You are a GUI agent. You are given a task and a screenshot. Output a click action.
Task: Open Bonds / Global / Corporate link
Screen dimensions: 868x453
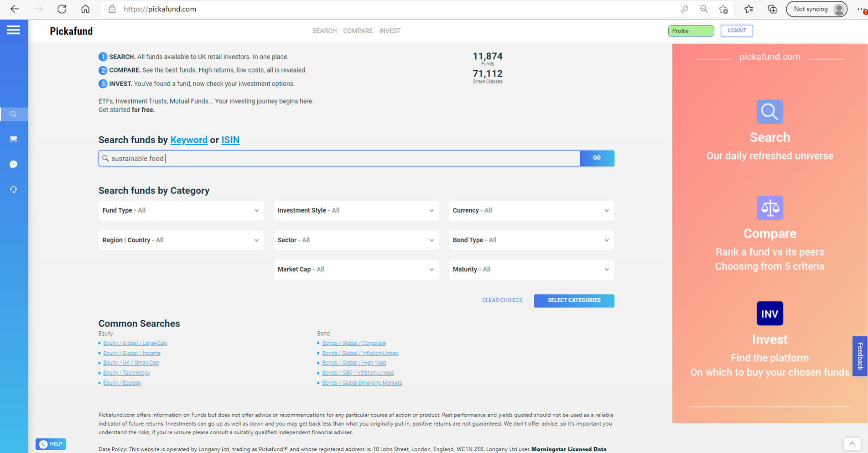(x=354, y=344)
